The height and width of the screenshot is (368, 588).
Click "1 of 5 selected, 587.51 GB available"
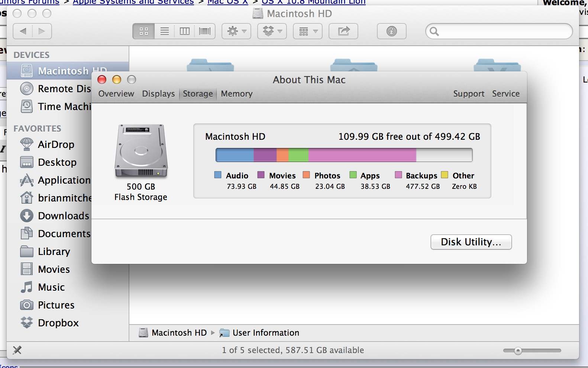[x=293, y=350]
